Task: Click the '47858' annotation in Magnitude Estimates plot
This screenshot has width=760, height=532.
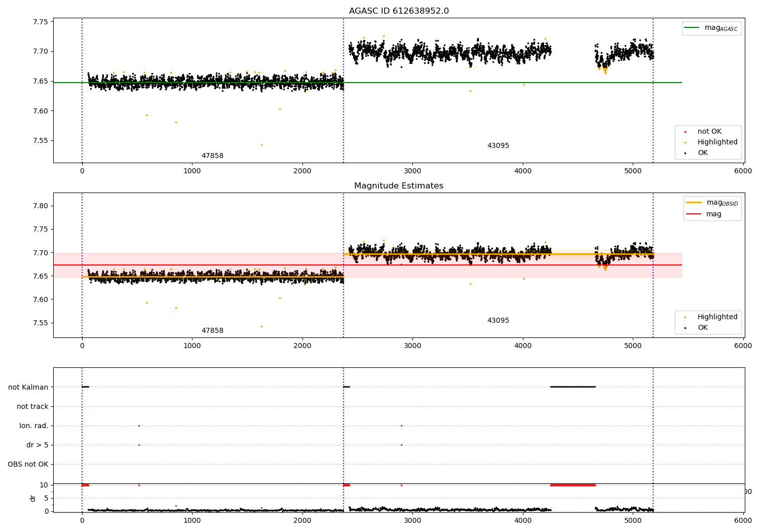Action: coord(212,331)
